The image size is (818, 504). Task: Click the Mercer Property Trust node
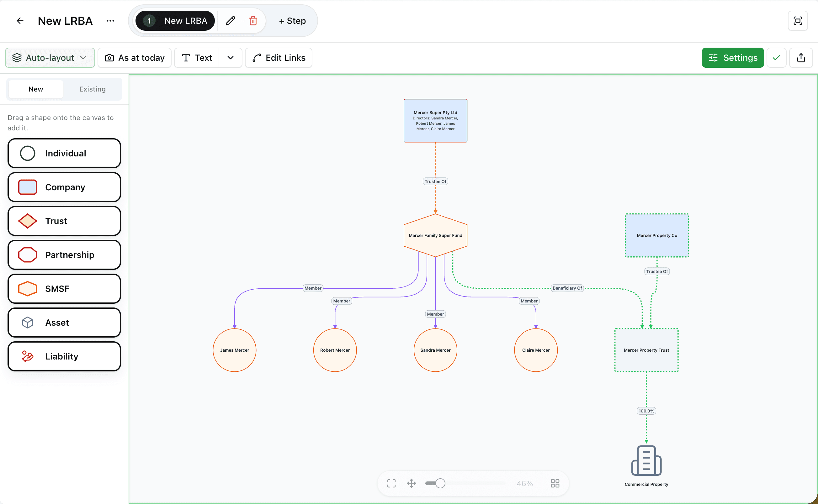coord(646,350)
